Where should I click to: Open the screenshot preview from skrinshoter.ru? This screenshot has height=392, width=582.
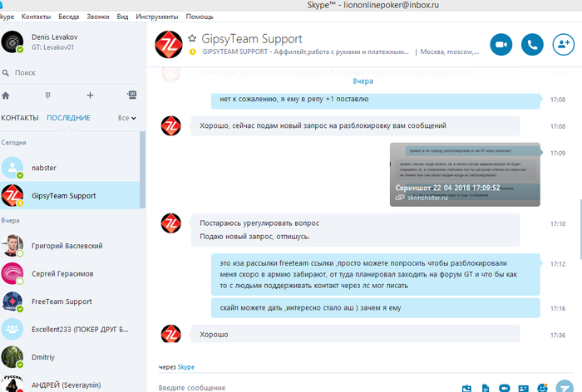tap(465, 174)
